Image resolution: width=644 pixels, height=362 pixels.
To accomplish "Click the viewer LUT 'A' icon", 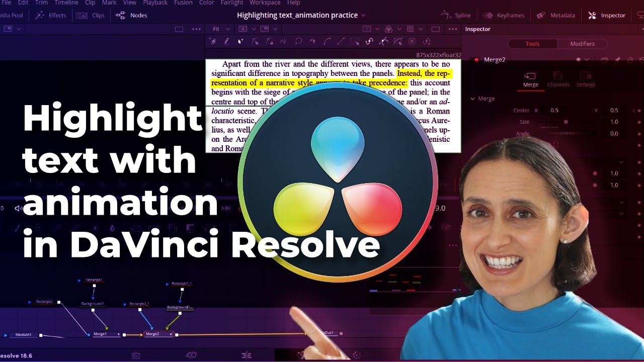I will point(243,29).
